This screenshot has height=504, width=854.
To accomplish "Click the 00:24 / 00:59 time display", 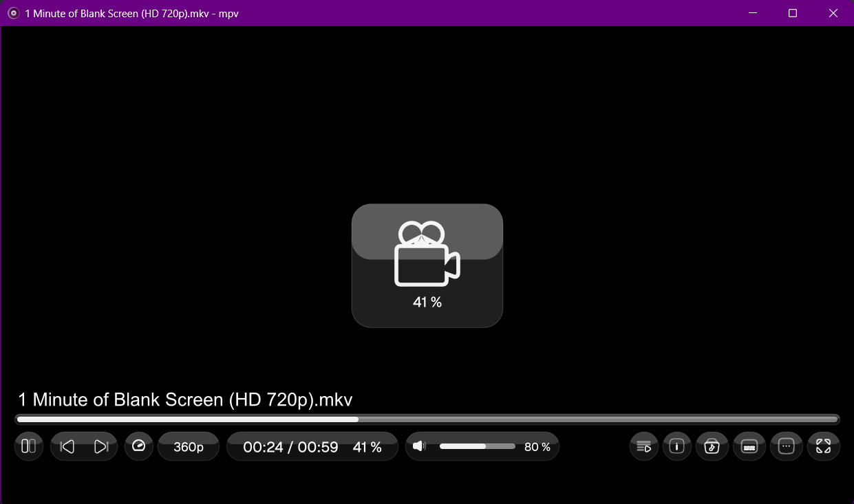I will click(290, 447).
